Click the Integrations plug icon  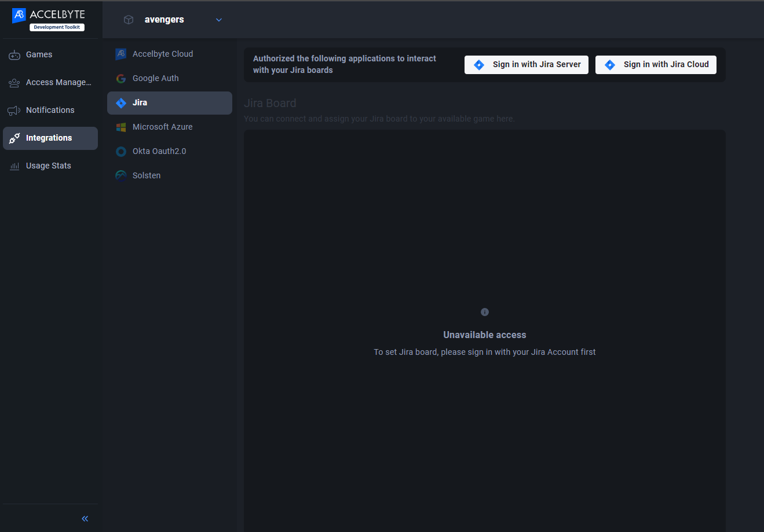14,138
